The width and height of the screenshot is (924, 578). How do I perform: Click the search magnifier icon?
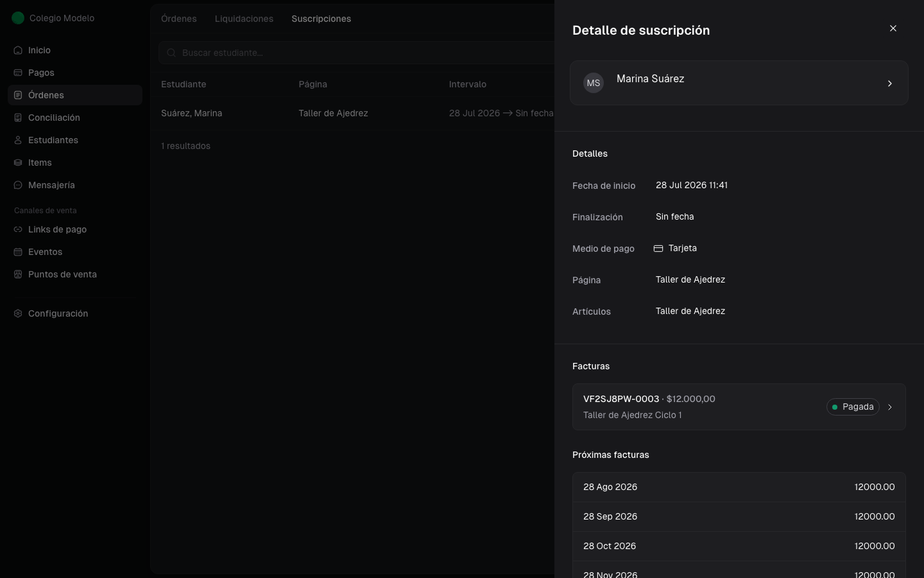point(171,53)
